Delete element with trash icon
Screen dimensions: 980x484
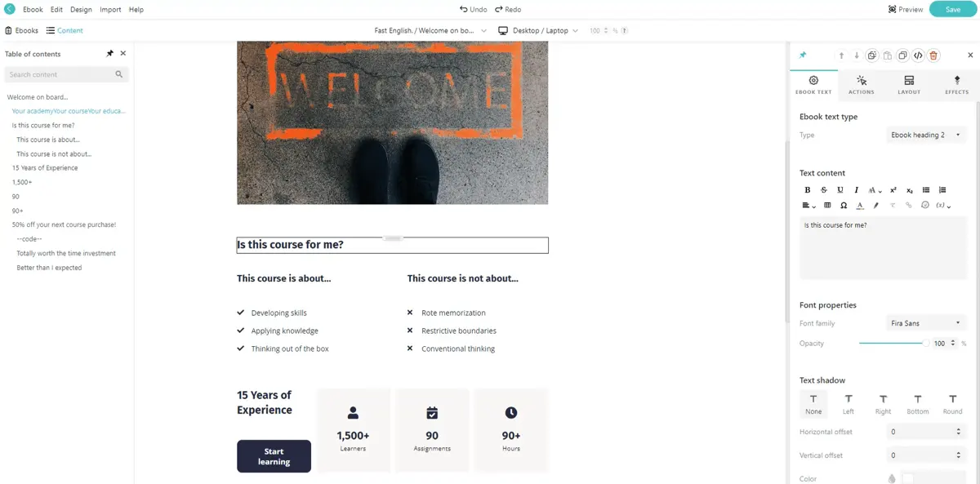pyautogui.click(x=933, y=56)
